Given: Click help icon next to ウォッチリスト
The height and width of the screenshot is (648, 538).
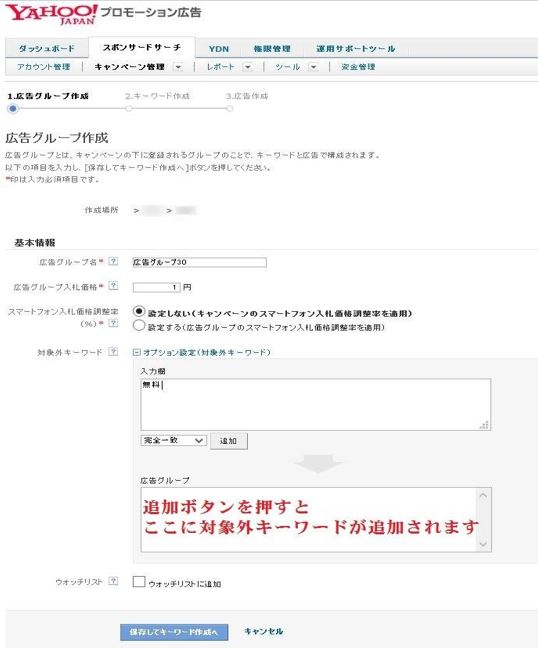Looking at the screenshot, I should point(113,581).
